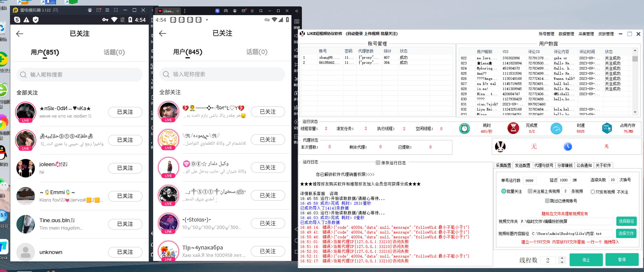The image size is (644, 272).
Task: Click the 时速 speedometer icon
Action: pos(556,129)
